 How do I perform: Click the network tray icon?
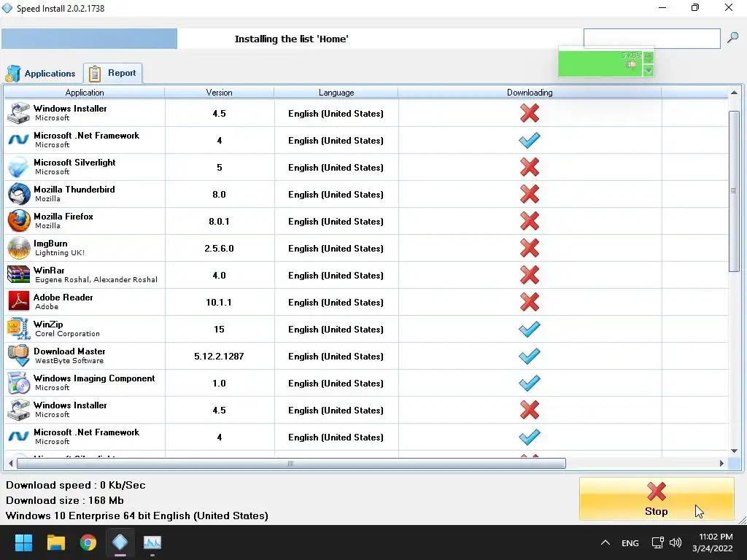(657, 542)
